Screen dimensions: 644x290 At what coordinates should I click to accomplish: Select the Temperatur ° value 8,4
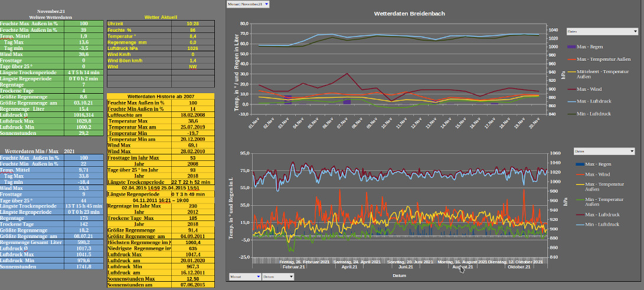(192, 36)
